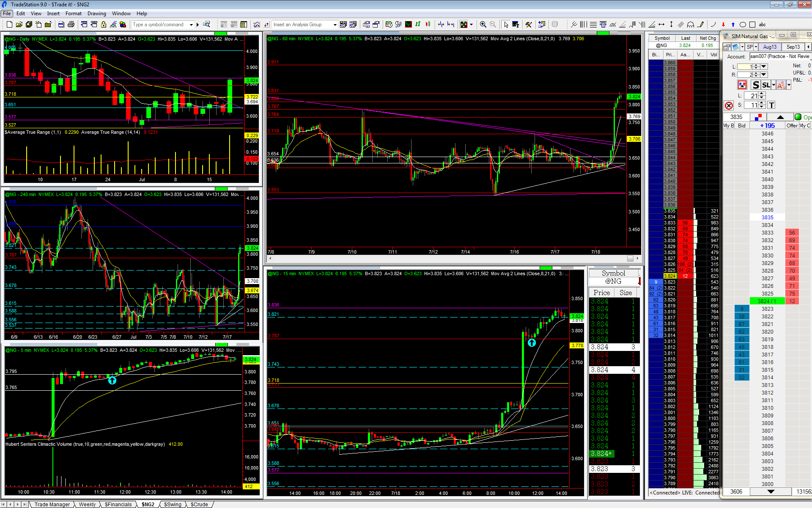Click the padlock icon in the toolbar
812x508 pixels.
pyautogui.click(x=104, y=25)
